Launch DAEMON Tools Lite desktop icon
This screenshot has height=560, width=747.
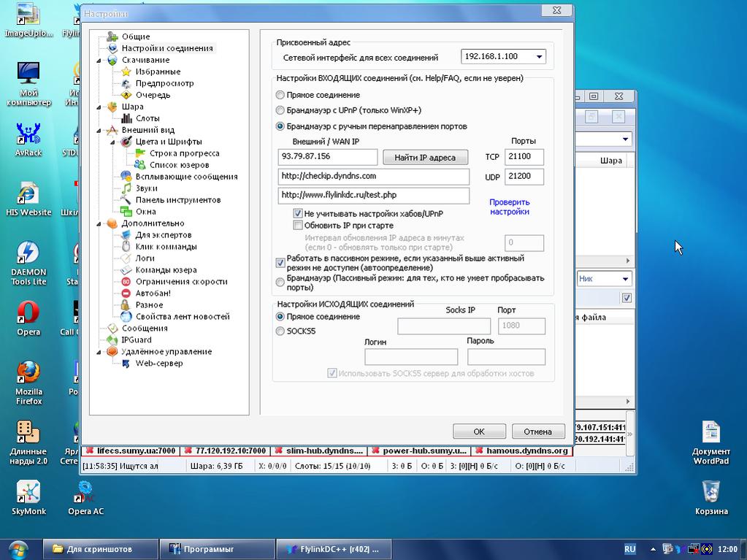[x=28, y=254]
